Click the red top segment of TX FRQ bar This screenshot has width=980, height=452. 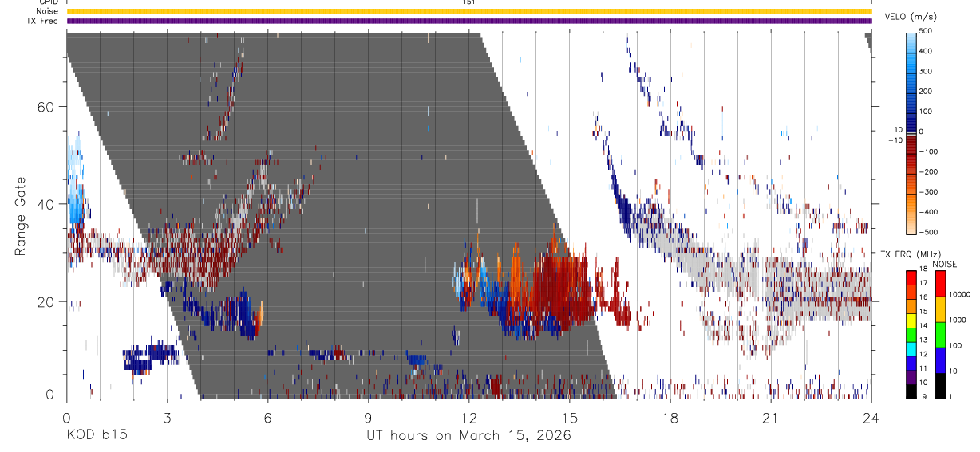coord(911,278)
